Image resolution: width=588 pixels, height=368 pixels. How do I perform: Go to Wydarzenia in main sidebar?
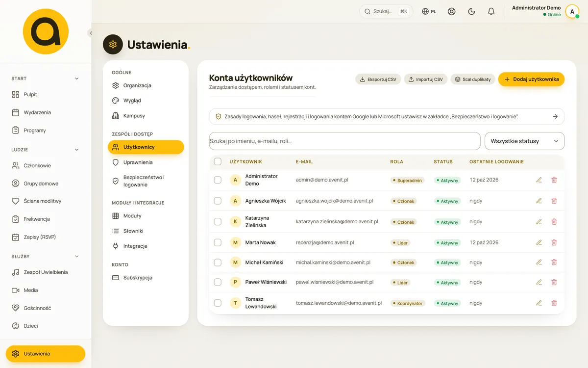coord(46,112)
